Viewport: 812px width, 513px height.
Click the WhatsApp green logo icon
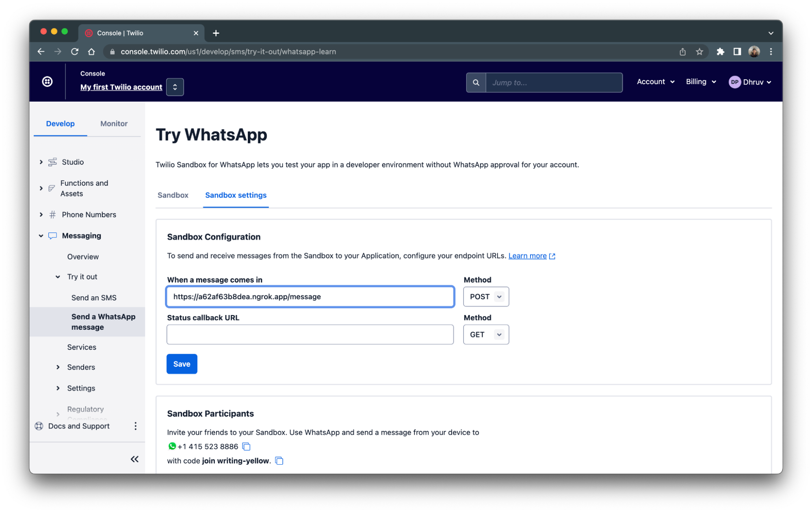click(172, 446)
